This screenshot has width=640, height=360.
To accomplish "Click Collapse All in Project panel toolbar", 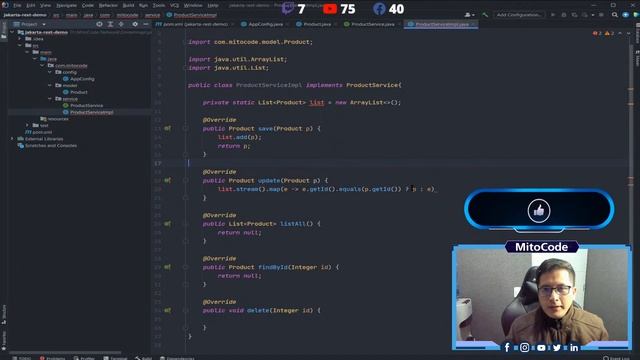I will pos(121,24).
